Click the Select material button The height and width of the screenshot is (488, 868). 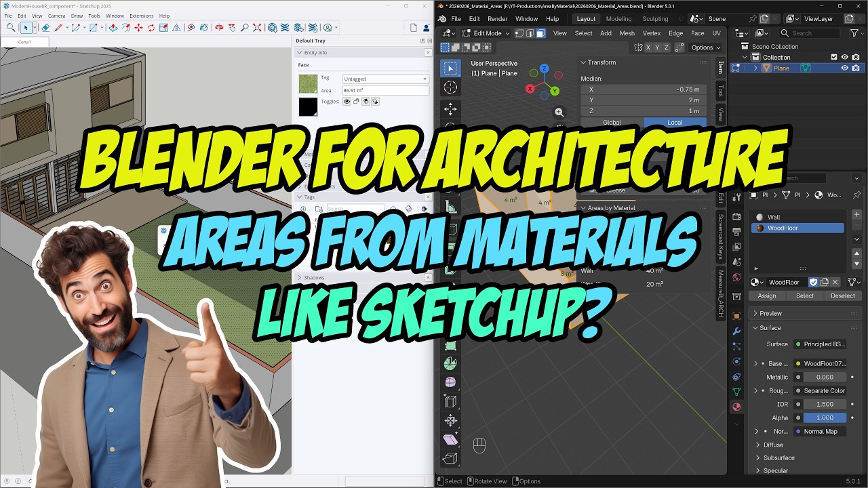point(805,296)
